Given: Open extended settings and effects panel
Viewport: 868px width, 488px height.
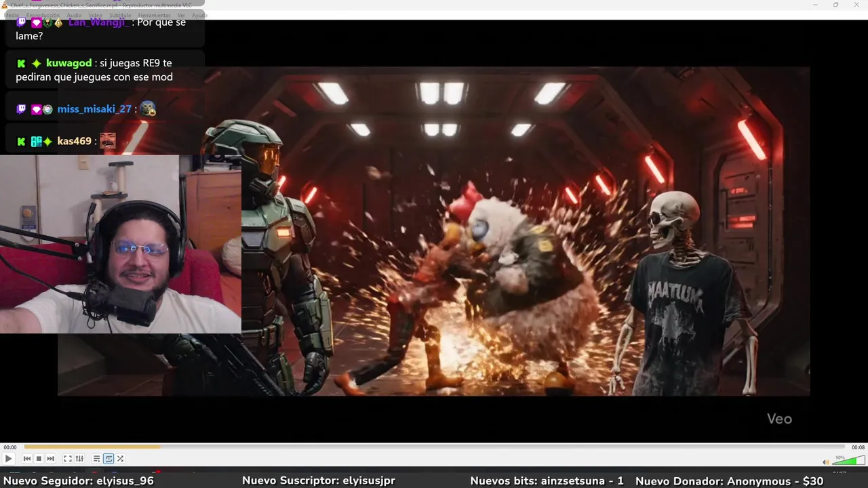Looking at the screenshot, I should [x=79, y=459].
